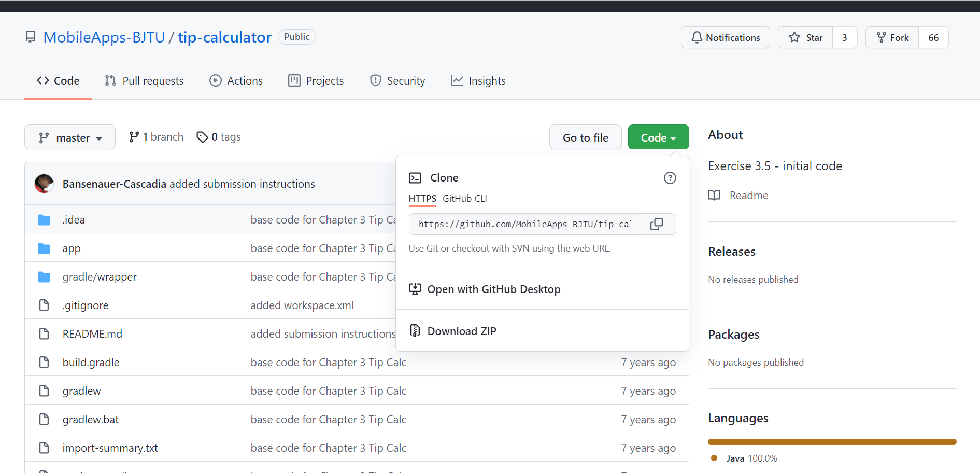
Task: Click the Public visibility badge
Action: (297, 37)
